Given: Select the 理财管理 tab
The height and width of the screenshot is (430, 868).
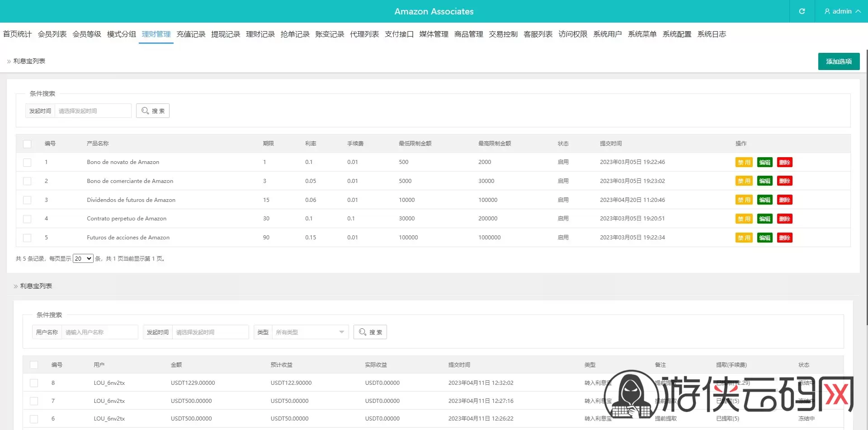Looking at the screenshot, I should click(156, 34).
